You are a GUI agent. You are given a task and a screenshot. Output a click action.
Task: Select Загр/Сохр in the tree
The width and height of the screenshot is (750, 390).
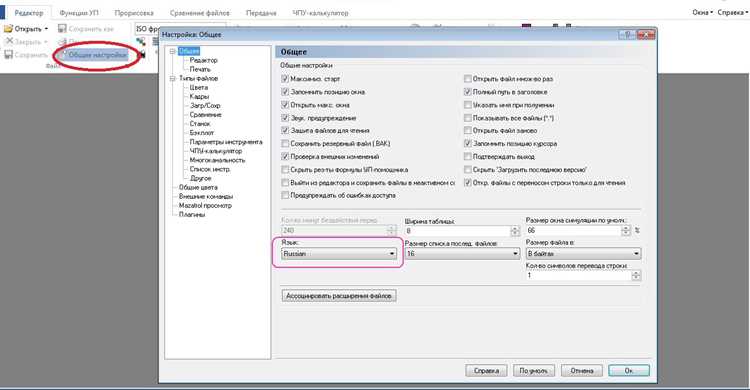[205, 106]
